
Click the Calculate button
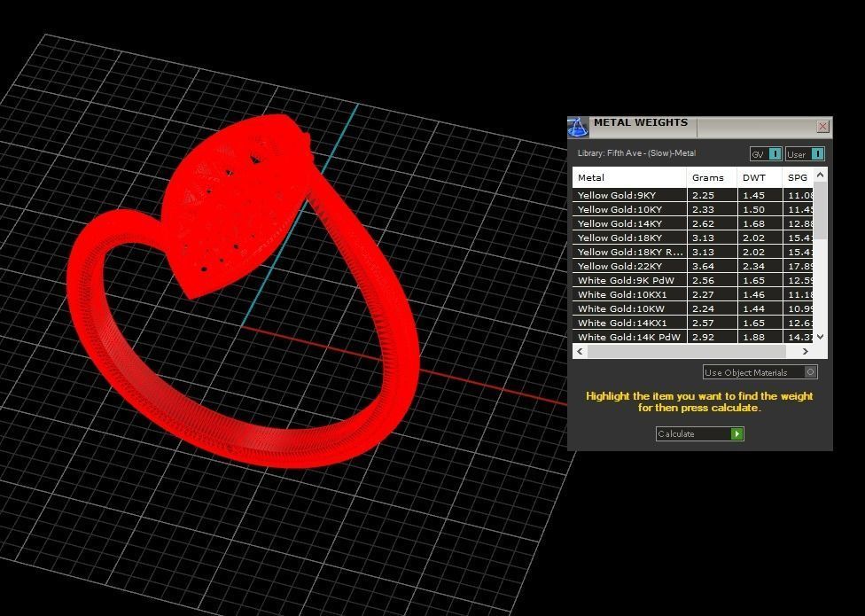pyautogui.click(x=699, y=434)
